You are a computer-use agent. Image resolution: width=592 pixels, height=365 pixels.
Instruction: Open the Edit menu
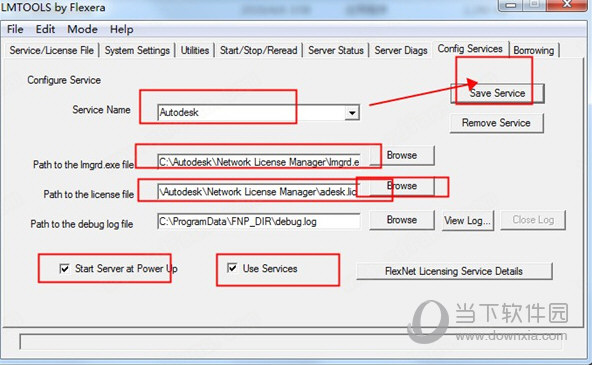(45, 29)
